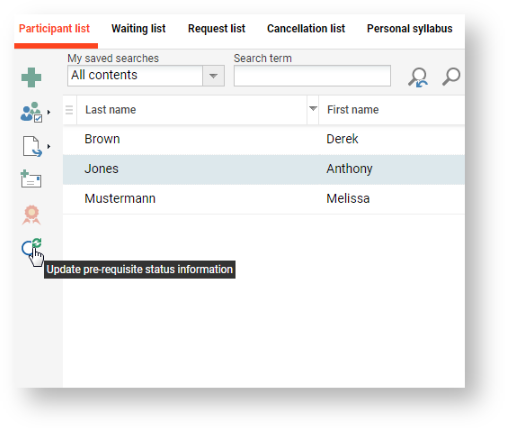Viewport: 505px width, 428px height.
Task: Expand the arrow beside document export icon
Action: (x=49, y=146)
